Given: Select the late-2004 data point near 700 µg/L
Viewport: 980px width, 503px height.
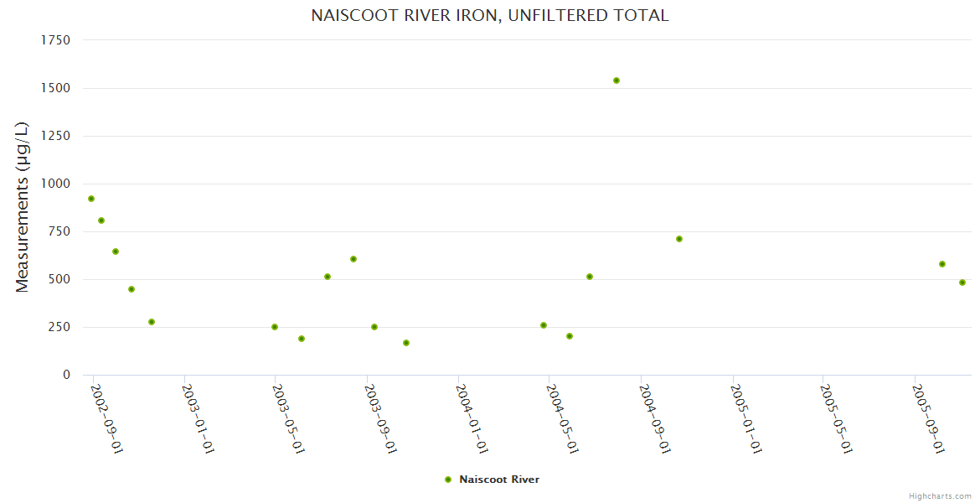Looking at the screenshot, I should (679, 239).
